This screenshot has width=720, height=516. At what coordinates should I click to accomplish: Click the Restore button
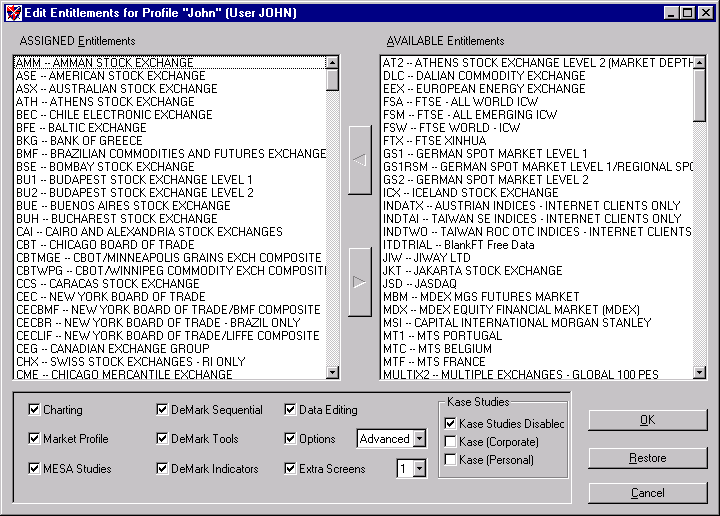pyautogui.click(x=647, y=458)
